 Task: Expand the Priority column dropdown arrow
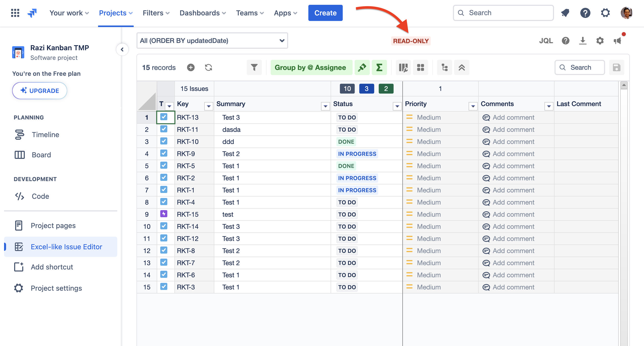473,106
